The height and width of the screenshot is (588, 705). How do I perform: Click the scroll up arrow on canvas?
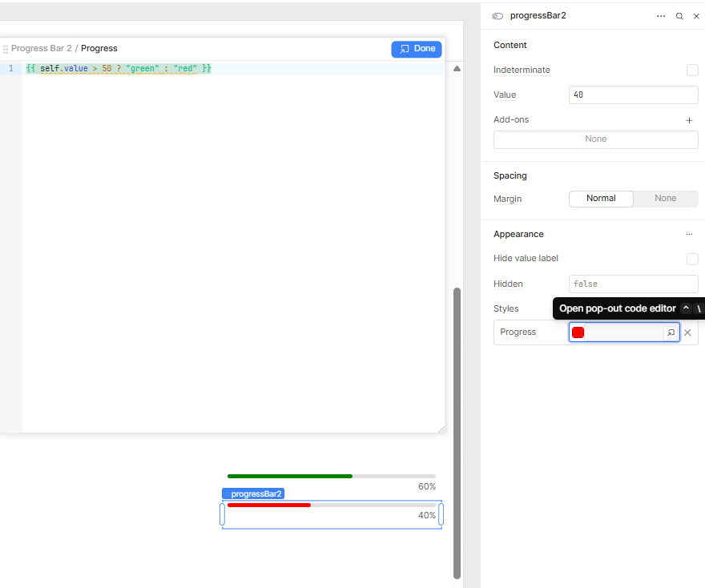click(x=457, y=69)
